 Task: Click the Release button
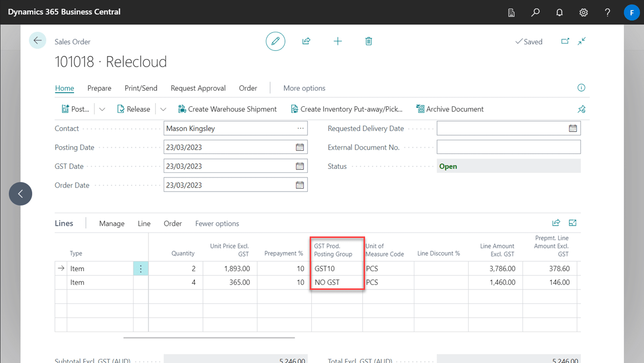pos(133,109)
